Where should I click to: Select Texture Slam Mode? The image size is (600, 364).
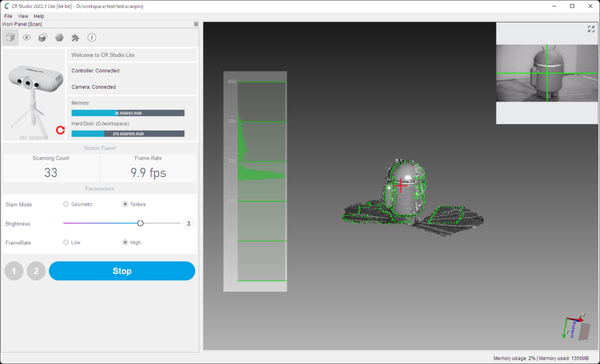[125, 204]
